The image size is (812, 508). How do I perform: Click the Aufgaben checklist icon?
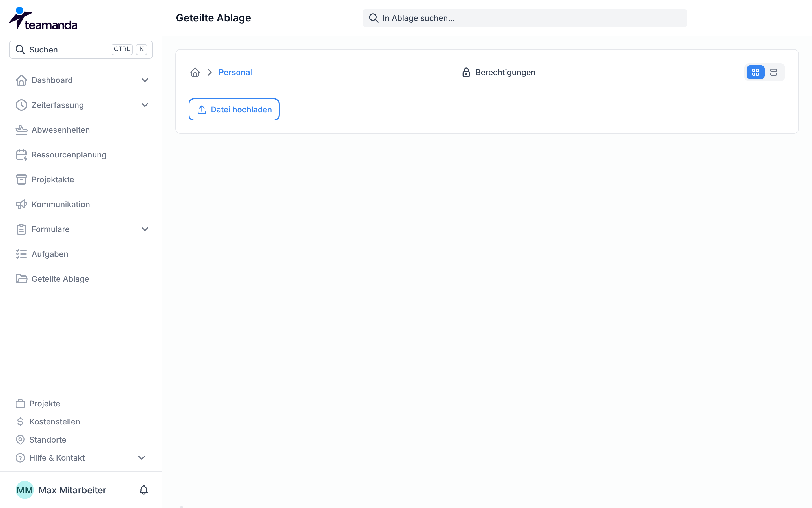(x=21, y=254)
